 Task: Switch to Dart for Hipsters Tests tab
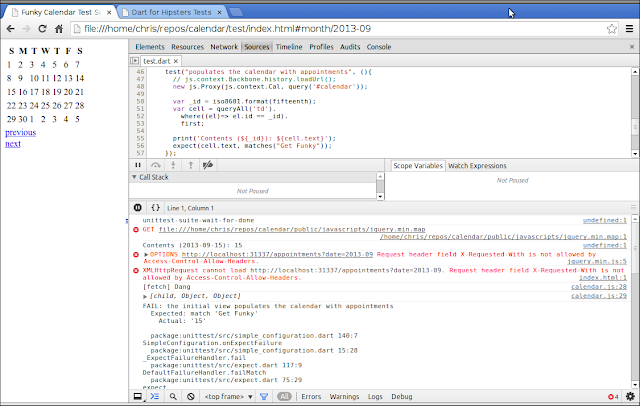tap(171, 12)
